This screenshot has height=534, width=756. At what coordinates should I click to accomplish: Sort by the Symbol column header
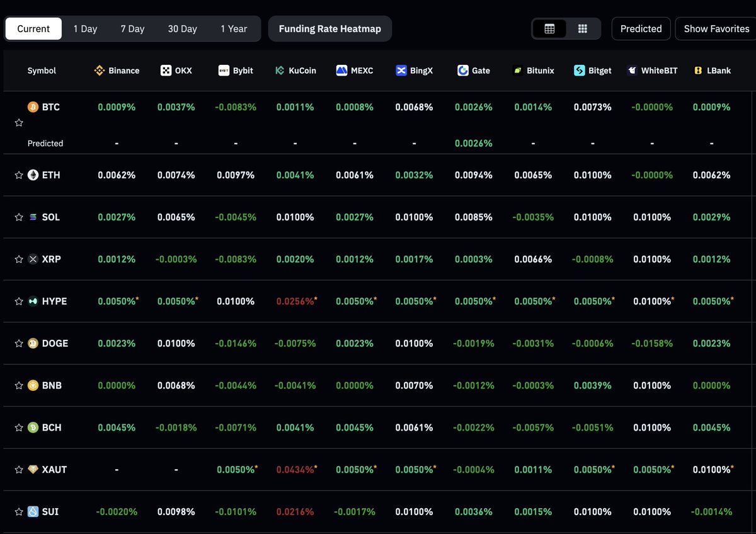point(42,71)
